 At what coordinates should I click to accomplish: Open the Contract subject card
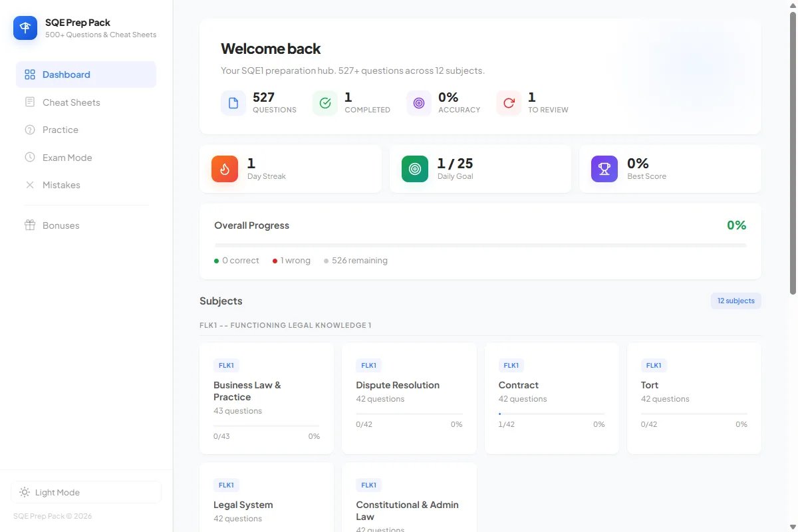(552, 398)
